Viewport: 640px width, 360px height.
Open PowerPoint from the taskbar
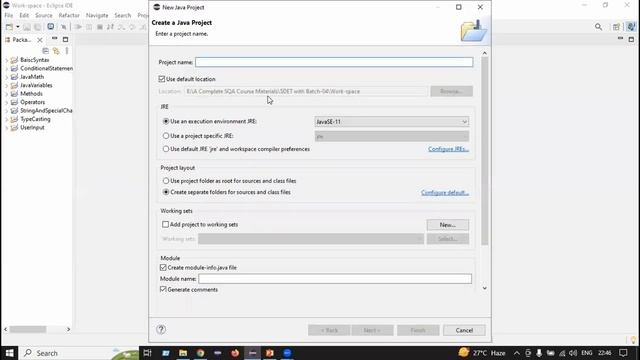pyautogui.click(x=270, y=353)
